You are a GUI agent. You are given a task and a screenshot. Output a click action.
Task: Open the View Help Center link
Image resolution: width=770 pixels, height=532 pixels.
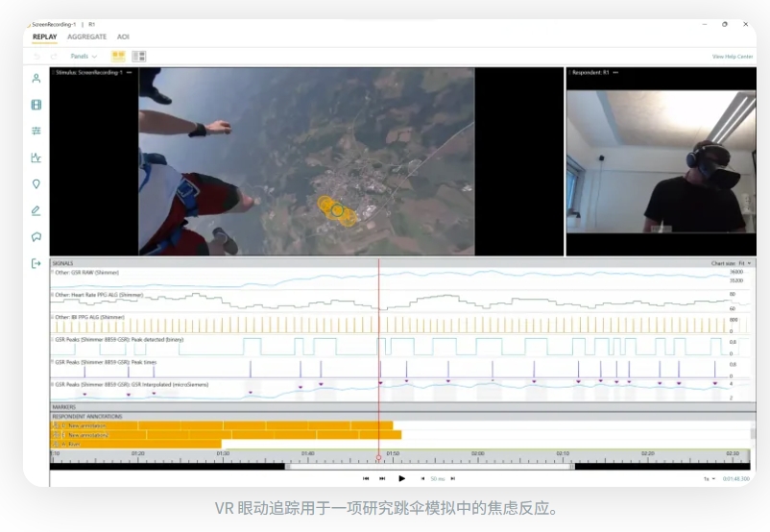pos(732,57)
